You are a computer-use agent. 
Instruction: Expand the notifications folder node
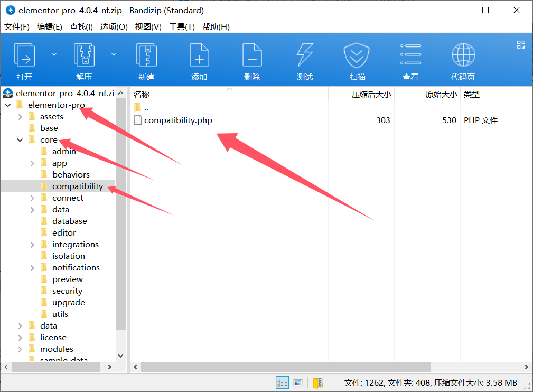(x=32, y=268)
